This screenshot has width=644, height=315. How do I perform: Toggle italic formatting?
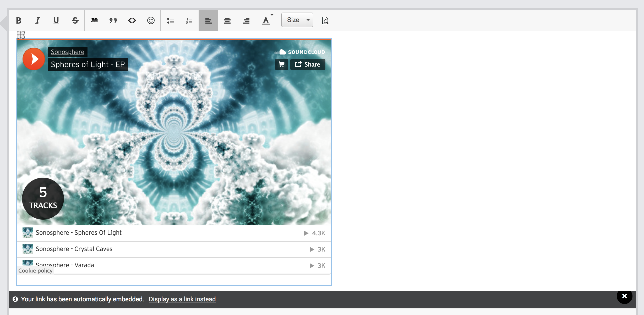tap(37, 20)
